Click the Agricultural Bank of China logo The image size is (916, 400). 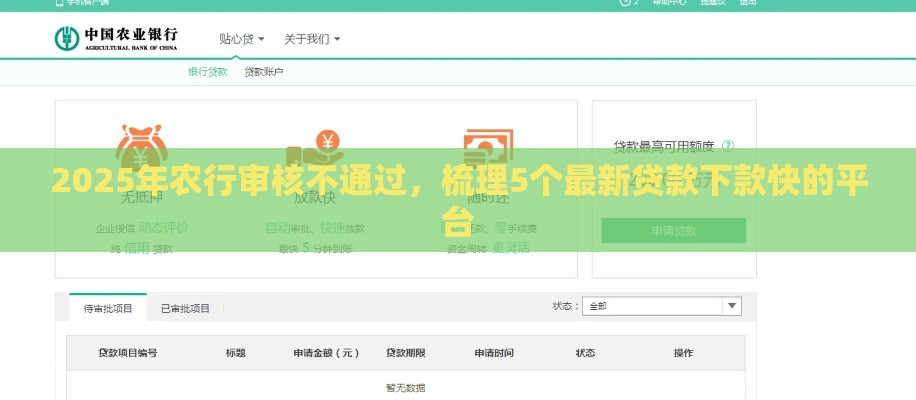(116, 39)
